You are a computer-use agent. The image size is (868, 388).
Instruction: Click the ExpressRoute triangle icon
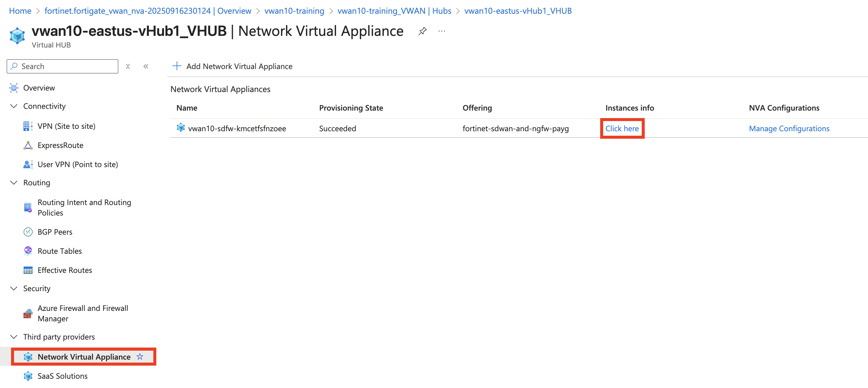click(x=28, y=145)
